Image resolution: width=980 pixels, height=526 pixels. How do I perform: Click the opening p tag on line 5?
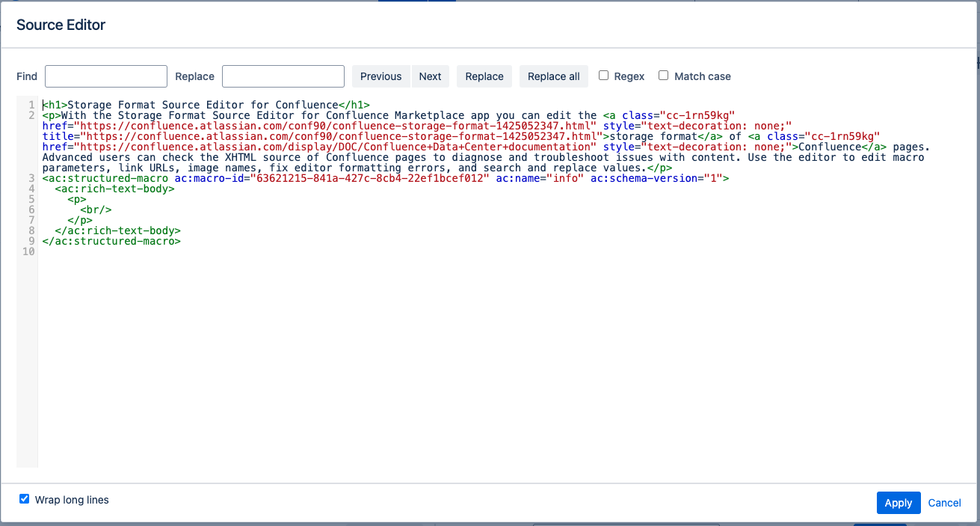click(78, 199)
